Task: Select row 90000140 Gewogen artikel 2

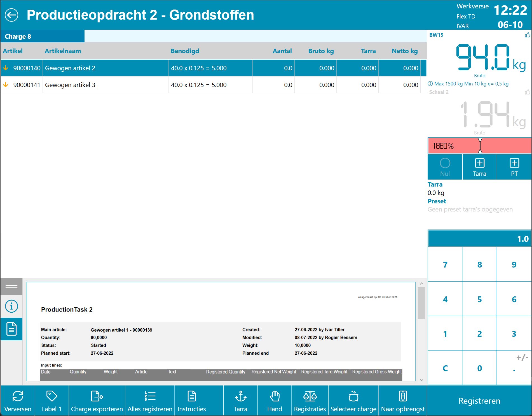Action: [x=213, y=68]
